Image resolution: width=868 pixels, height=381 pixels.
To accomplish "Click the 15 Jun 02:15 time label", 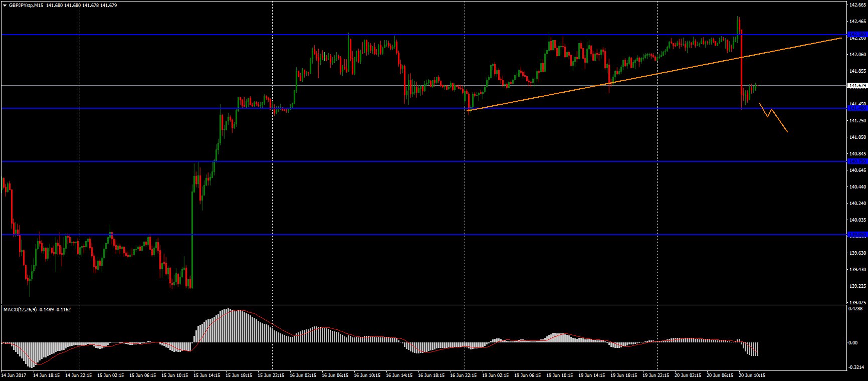I will (x=111, y=375).
